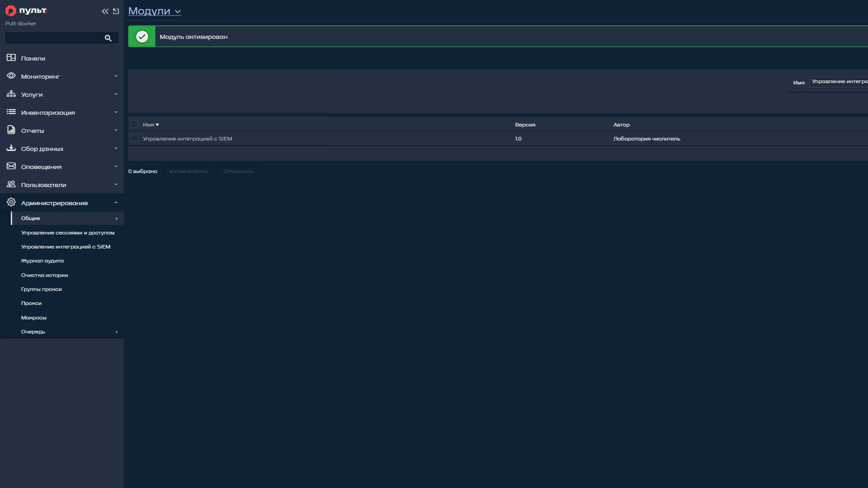Click the search magnifier icon in sidebar

pos(108,38)
